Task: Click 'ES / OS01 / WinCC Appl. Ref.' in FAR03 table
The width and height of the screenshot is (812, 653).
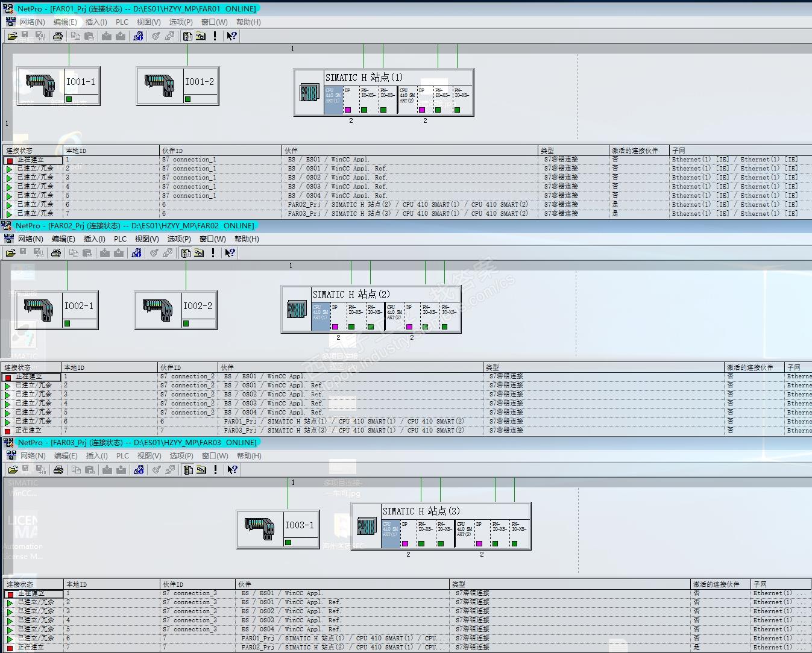Action: (x=291, y=602)
